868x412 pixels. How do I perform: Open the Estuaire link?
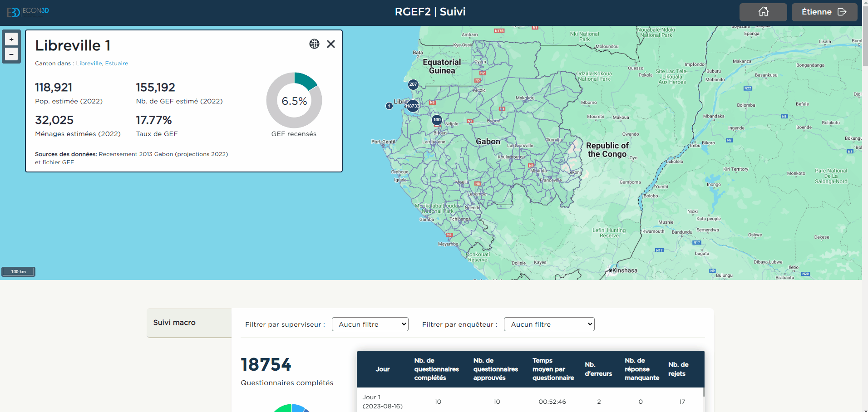117,64
